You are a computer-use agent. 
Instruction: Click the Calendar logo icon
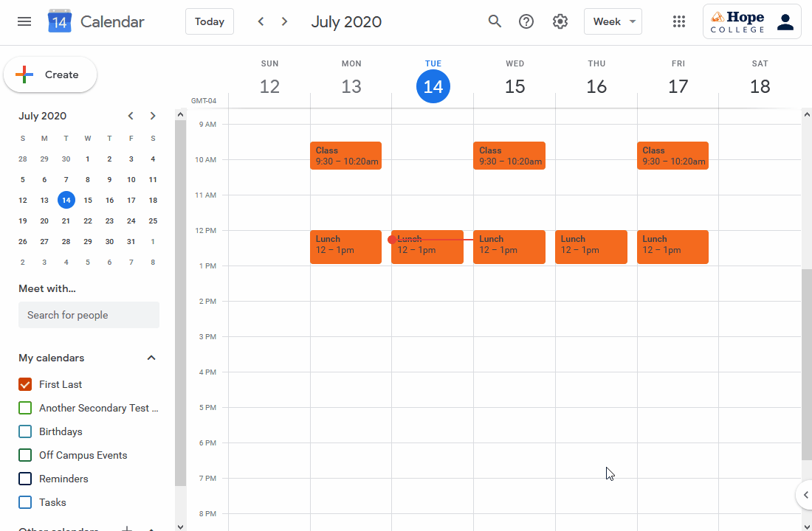[58, 21]
